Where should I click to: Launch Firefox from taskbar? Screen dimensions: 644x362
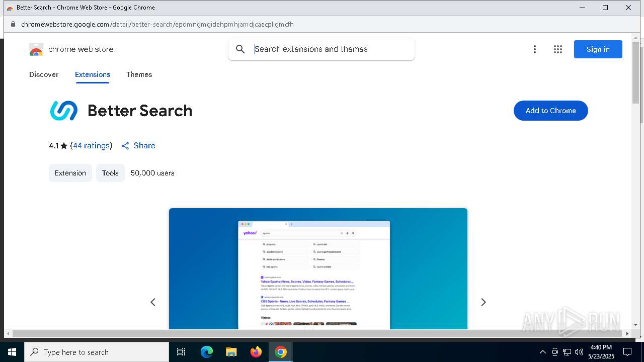pyautogui.click(x=256, y=352)
